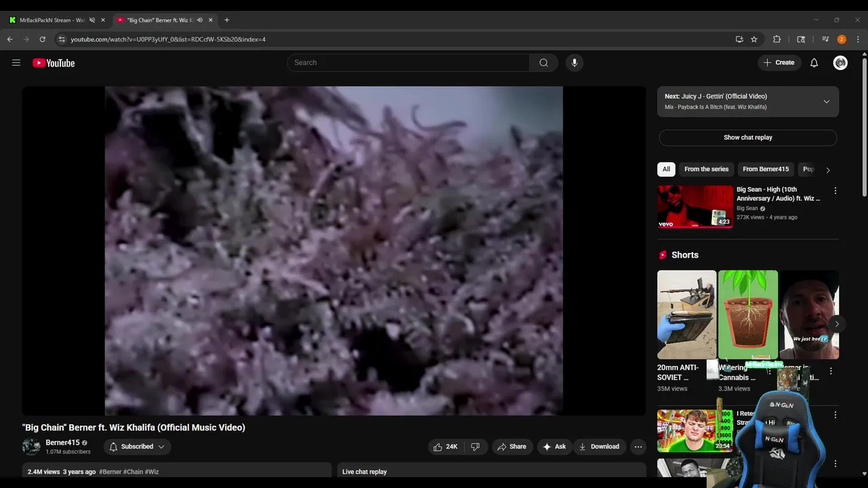The image size is (868, 488).
Task: Click the youtube.com URL address bar
Action: (x=168, y=39)
